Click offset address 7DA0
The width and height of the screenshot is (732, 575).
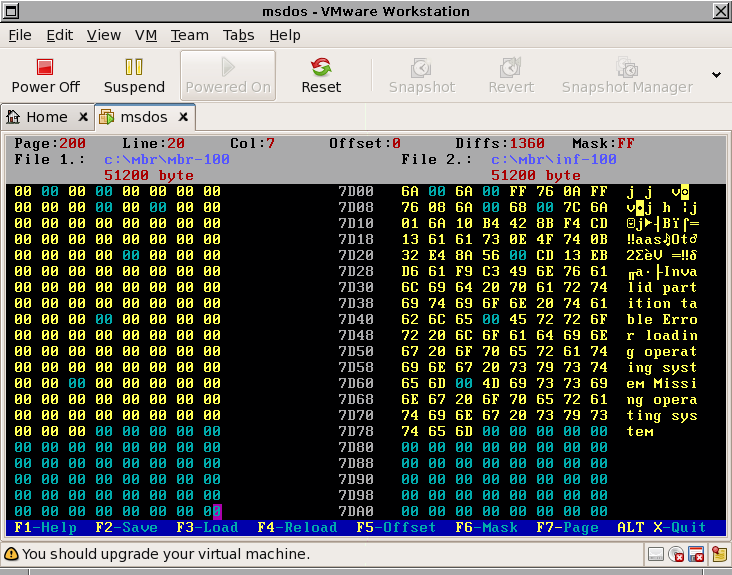(x=356, y=512)
